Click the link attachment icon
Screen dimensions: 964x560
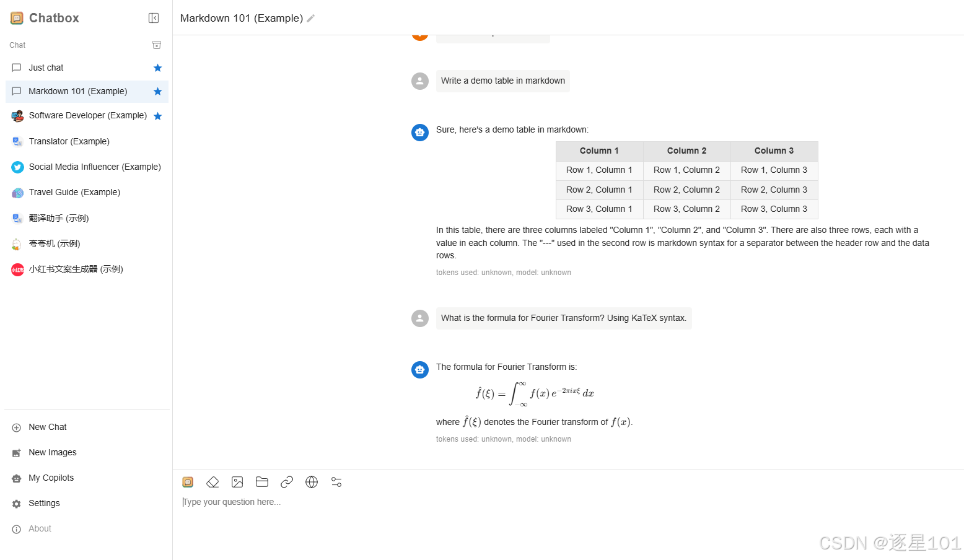pyautogui.click(x=287, y=482)
